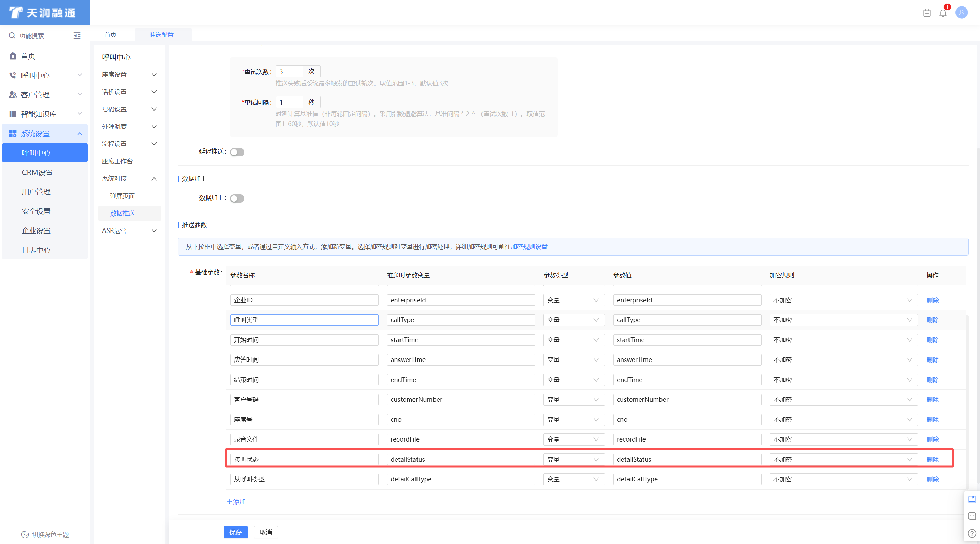
Task: Open 加密规则 dropdown for 从呼叫类型 row
Action: (844, 479)
